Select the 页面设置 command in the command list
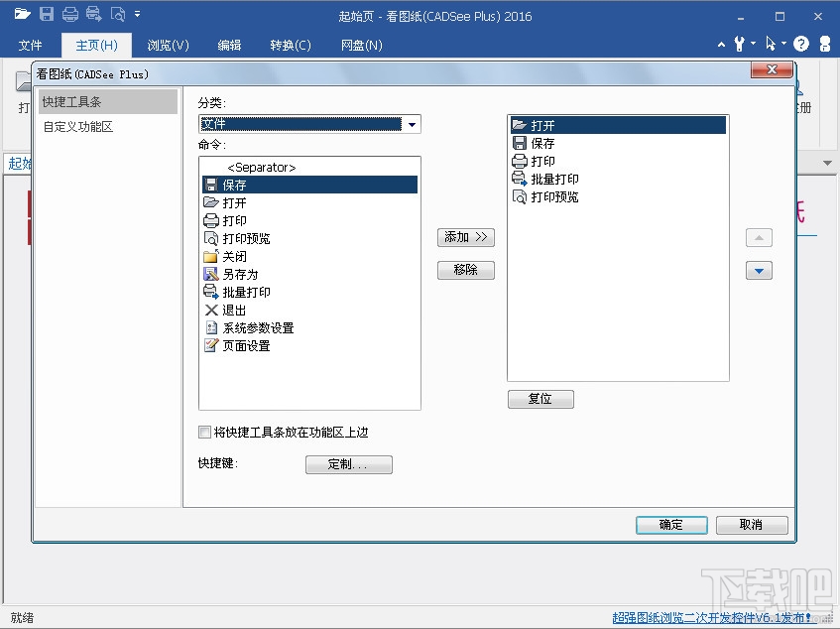The height and width of the screenshot is (629, 840). pyautogui.click(x=244, y=345)
